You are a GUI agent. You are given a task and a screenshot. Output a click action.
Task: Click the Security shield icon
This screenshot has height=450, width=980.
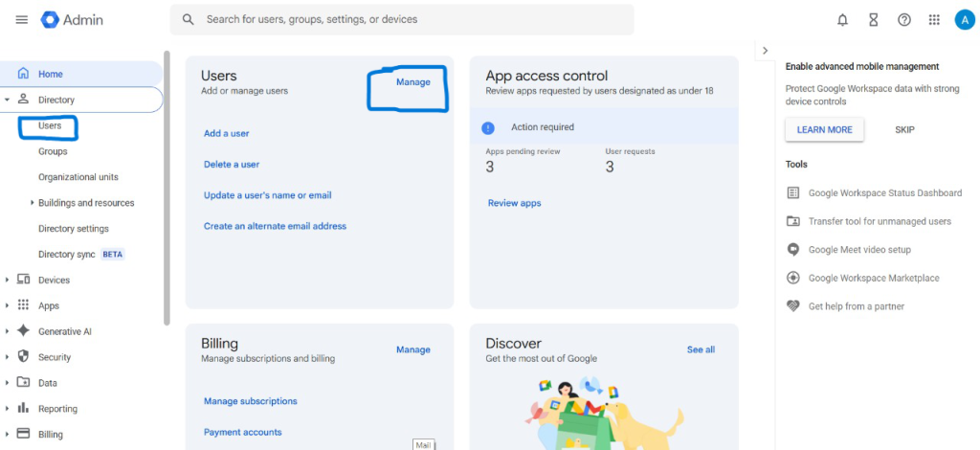[x=23, y=356]
